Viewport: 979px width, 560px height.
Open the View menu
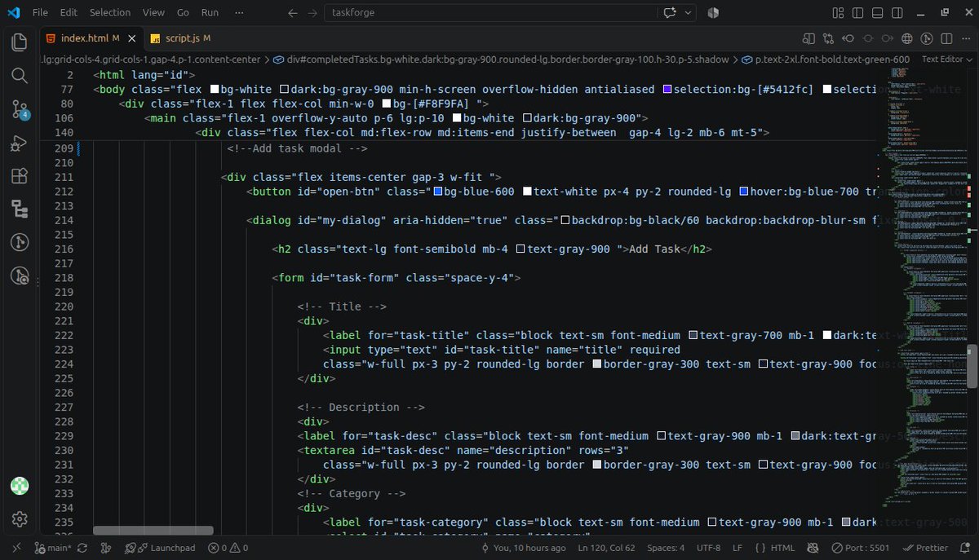coord(153,13)
